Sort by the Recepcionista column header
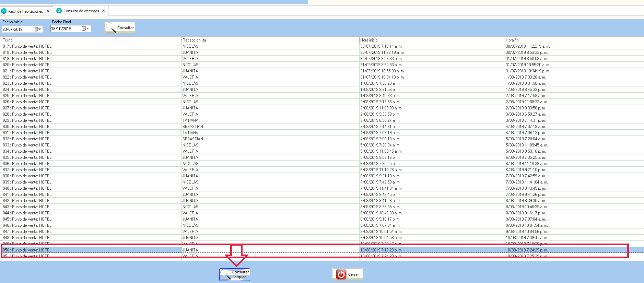This screenshot has width=644, height=283. [194, 40]
